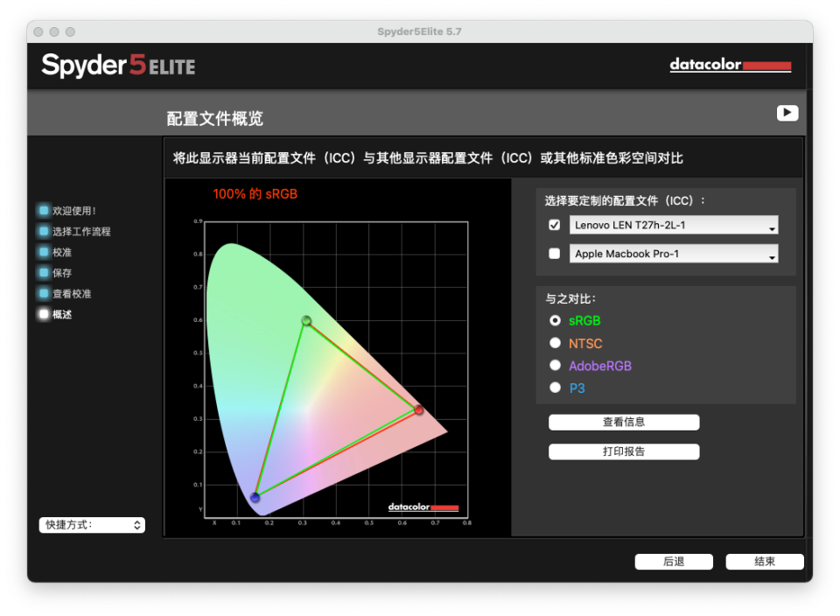This screenshot has width=840, height=616.
Task: Go to 欢迎使用 step in sidebar
Action: click(x=73, y=211)
